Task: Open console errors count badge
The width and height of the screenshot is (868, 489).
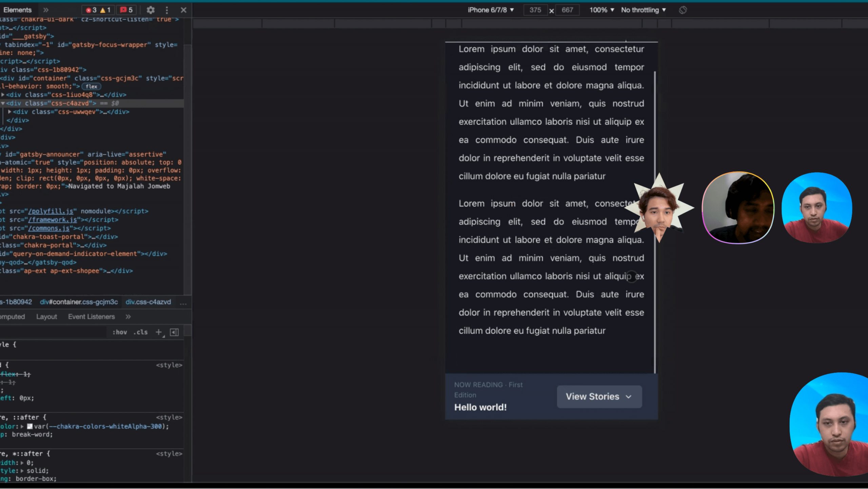Action: point(91,10)
